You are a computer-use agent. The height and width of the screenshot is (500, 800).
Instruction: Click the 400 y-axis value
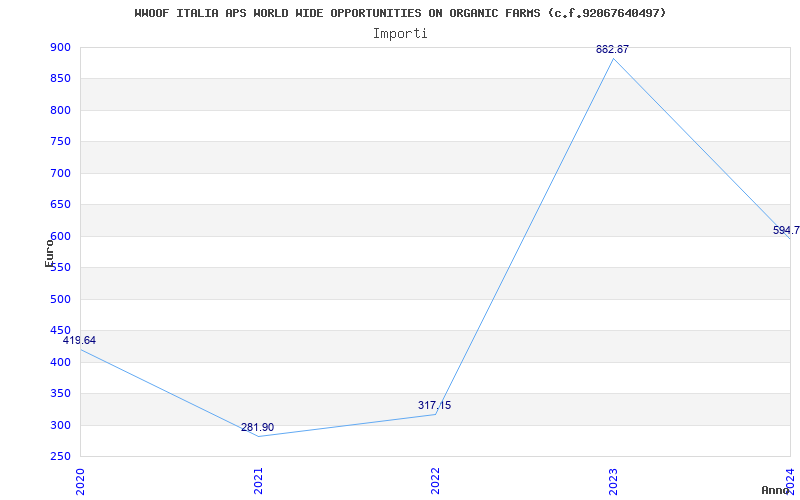(60, 362)
